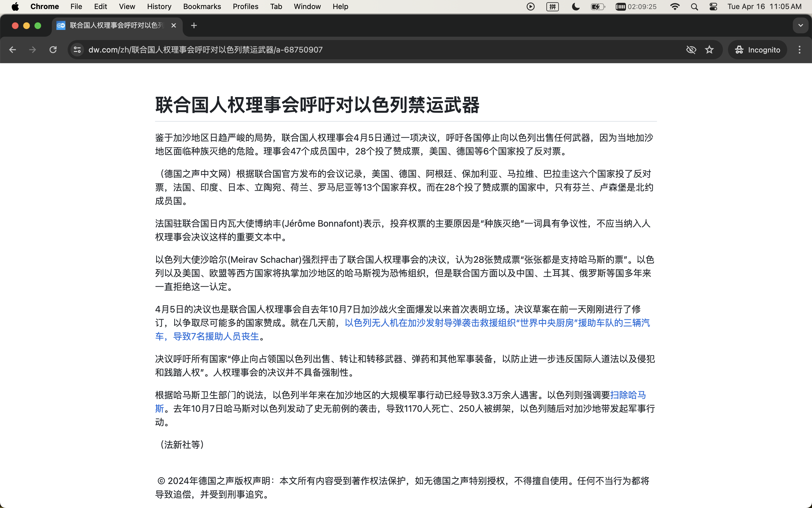Expand the tab search dropdown
The image size is (812, 508).
800,25
